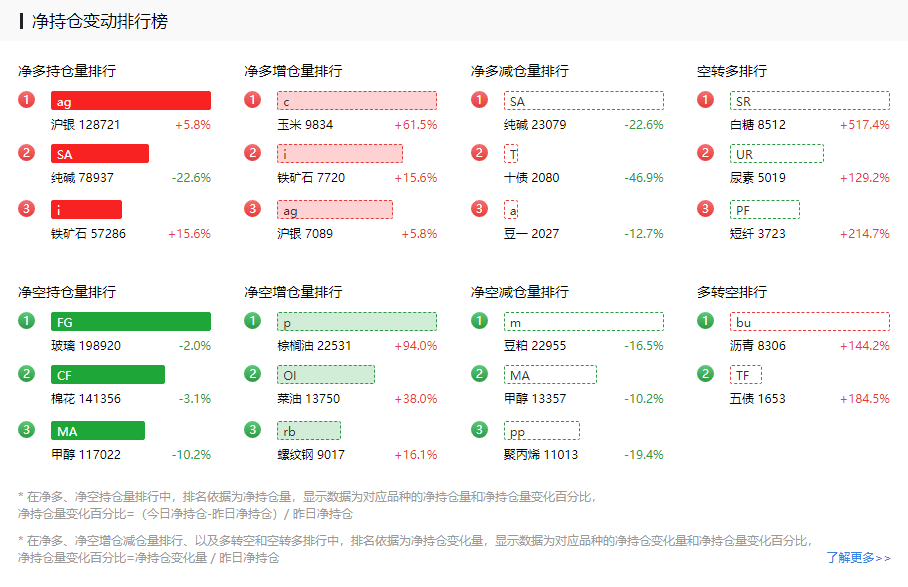Click rank 3 badge beside 铁矿石 57286
This screenshot has width=908, height=587.
click(26, 209)
